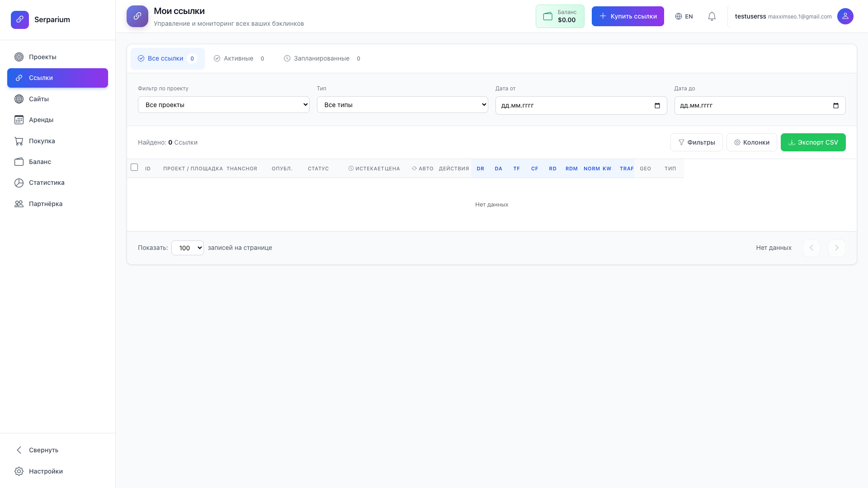The width and height of the screenshot is (868, 488).
Task: Click the Купить ссылки button
Action: point(627,16)
